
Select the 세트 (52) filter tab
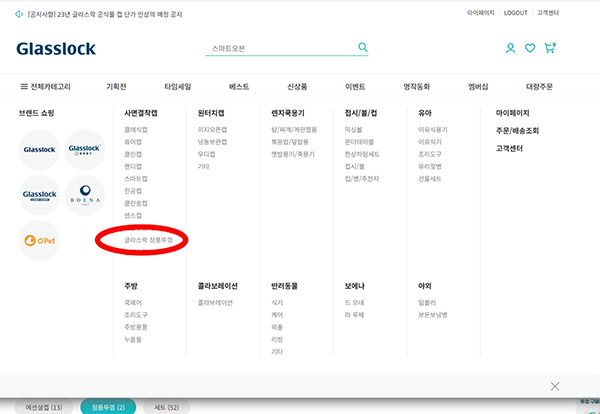(x=166, y=407)
